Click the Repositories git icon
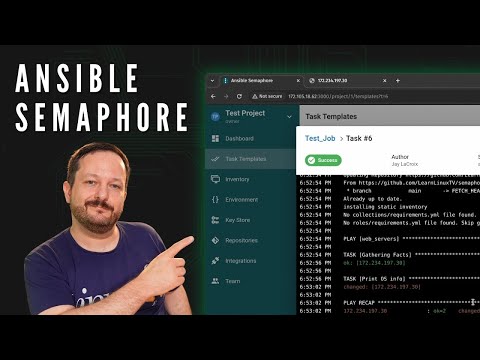 (215, 240)
